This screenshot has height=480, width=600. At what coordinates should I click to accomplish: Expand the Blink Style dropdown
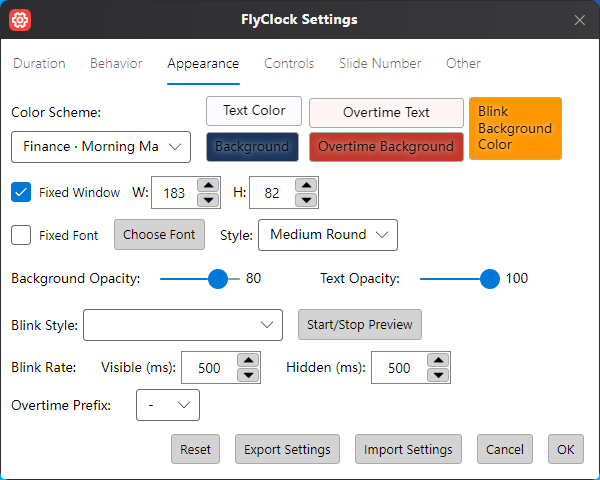pos(183,325)
